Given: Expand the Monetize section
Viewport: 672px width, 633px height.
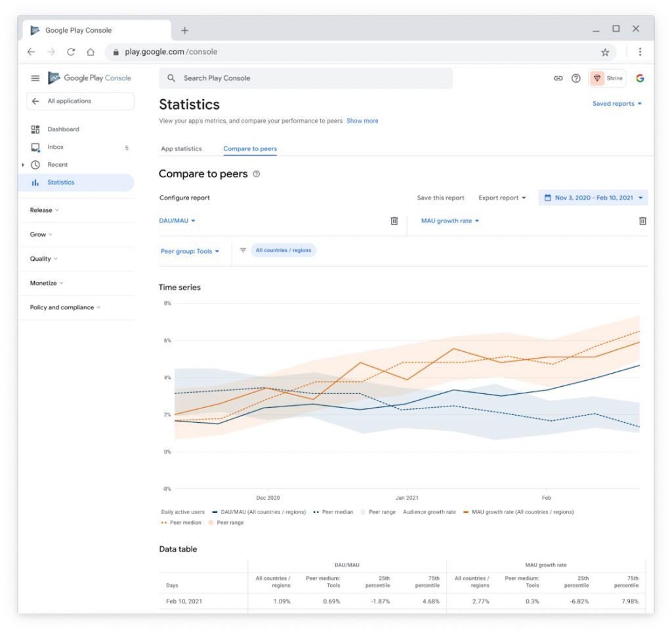Looking at the screenshot, I should (x=47, y=283).
